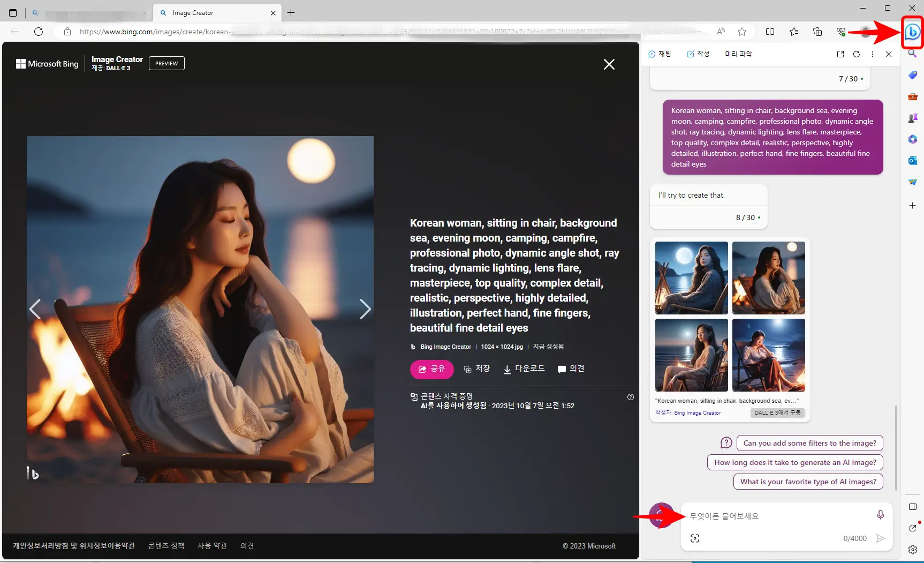
Task: Open Outlook from the Edge sidebar
Action: tap(913, 160)
